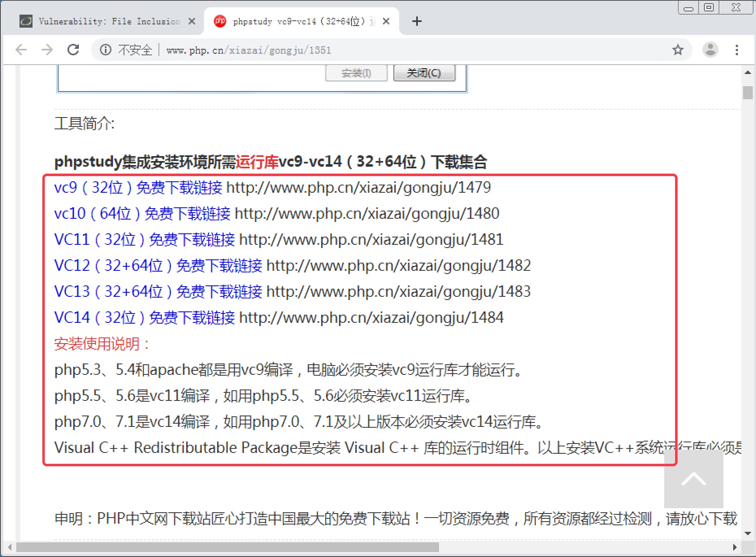Screen dimensions: 756x557
Task: Click the back-to-top arrow button
Action: point(694,479)
